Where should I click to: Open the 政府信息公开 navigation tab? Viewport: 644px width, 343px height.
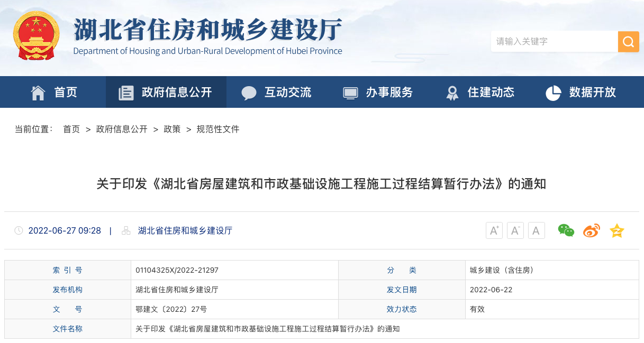[166, 92]
